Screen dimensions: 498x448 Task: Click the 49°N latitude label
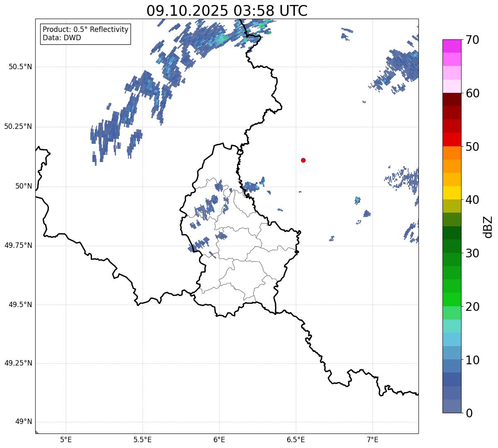tap(24, 422)
